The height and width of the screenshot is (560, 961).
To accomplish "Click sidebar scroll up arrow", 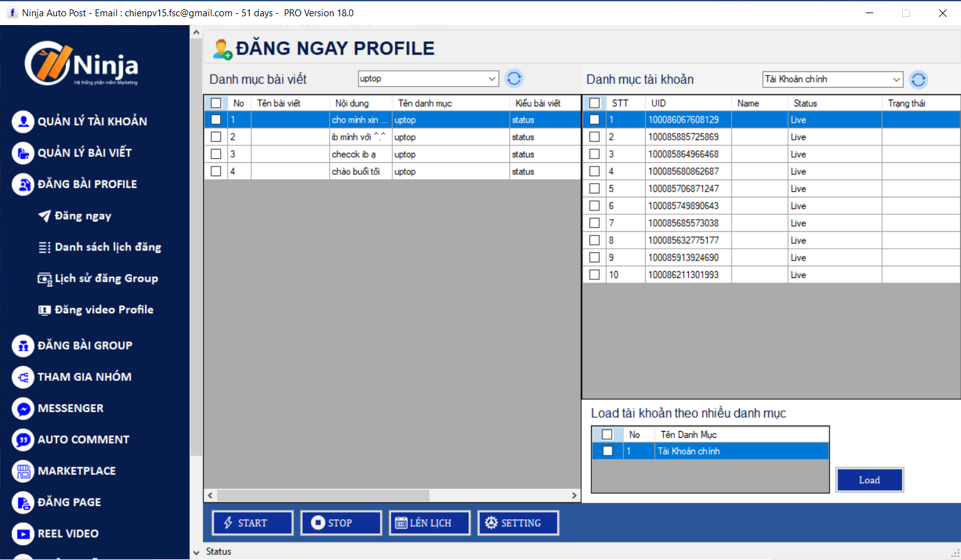I will tap(196, 32).
